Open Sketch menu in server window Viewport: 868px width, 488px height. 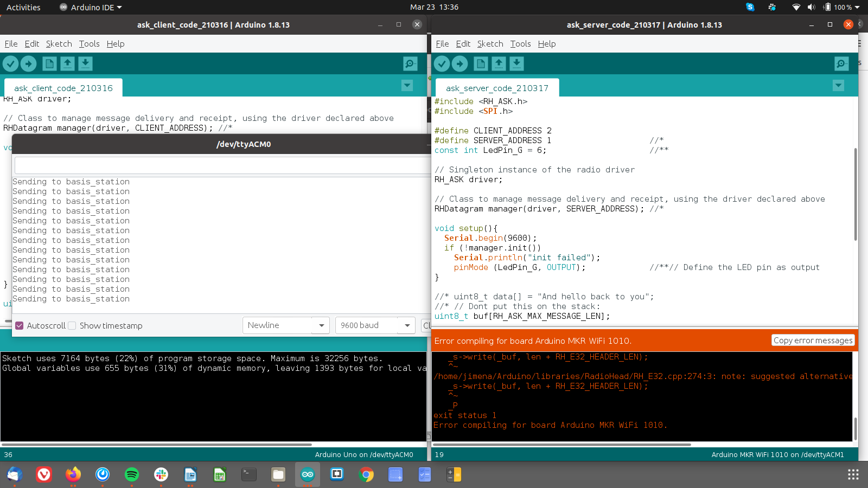[490, 44]
